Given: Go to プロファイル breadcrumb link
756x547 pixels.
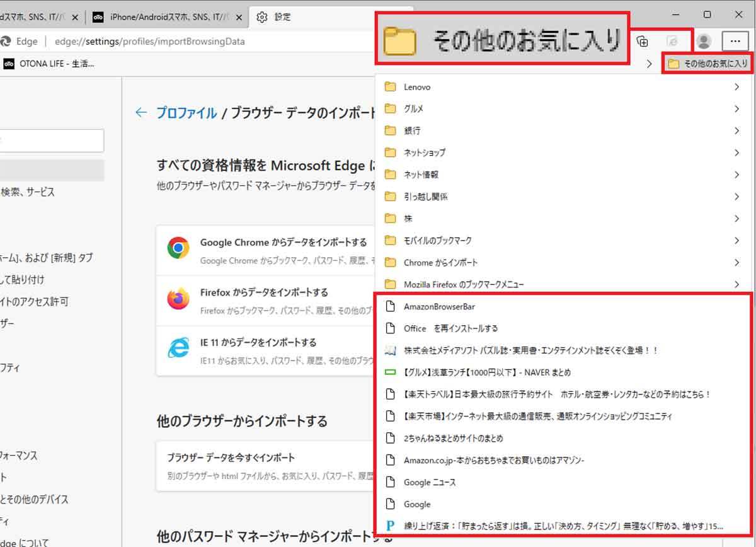Looking at the screenshot, I should (186, 113).
